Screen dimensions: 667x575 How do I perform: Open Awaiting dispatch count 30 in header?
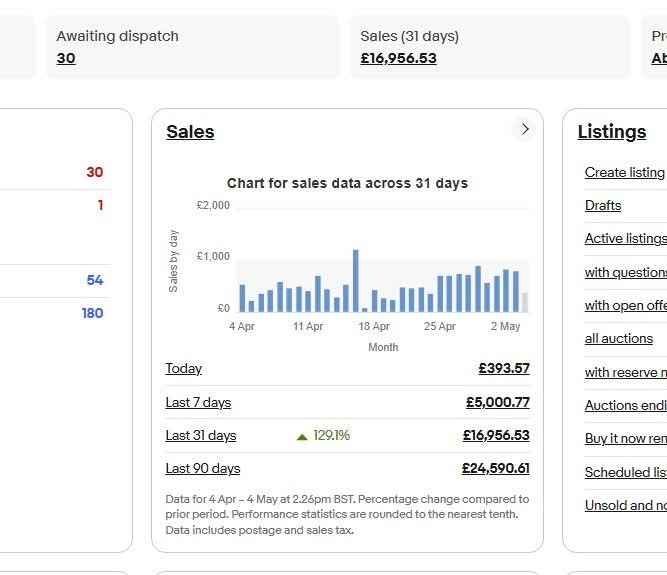coord(66,58)
